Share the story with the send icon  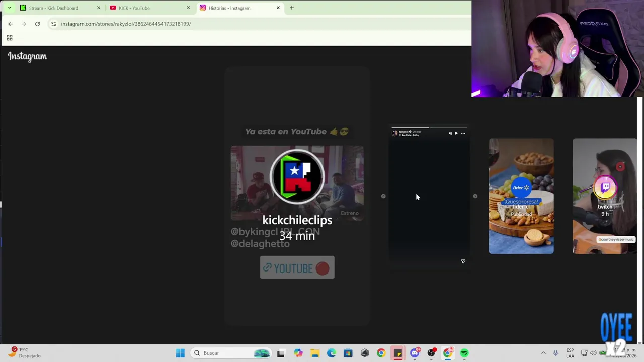coord(463,261)
